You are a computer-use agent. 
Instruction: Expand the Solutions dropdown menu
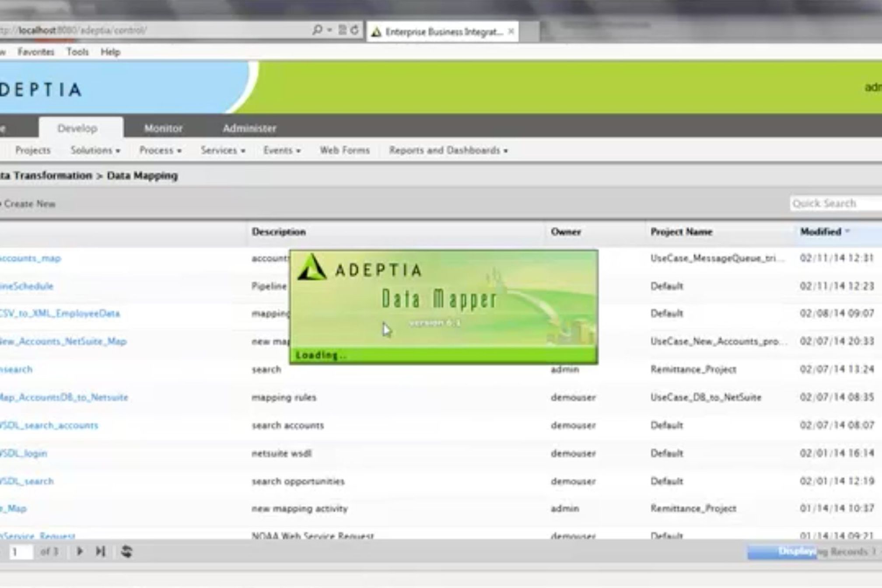tap(95, 150)
